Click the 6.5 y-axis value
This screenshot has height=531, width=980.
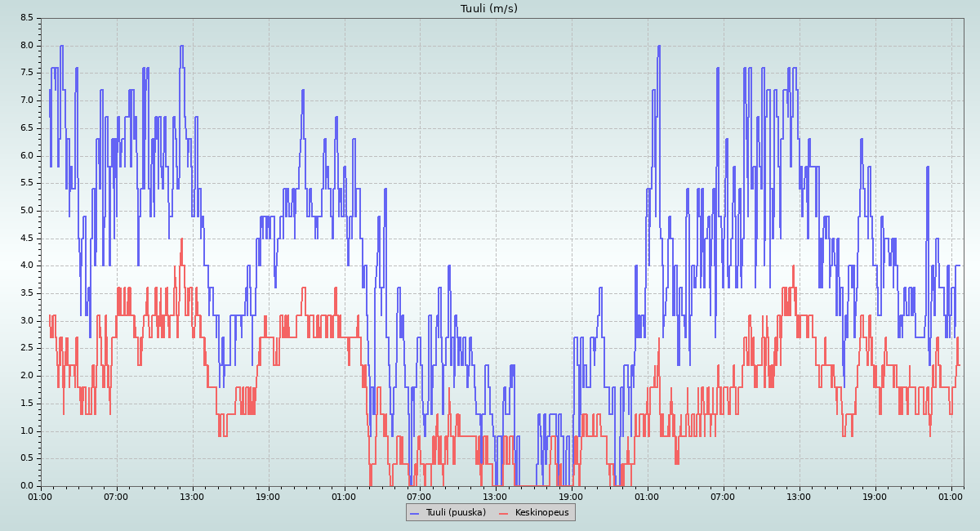tap(27, 127)
